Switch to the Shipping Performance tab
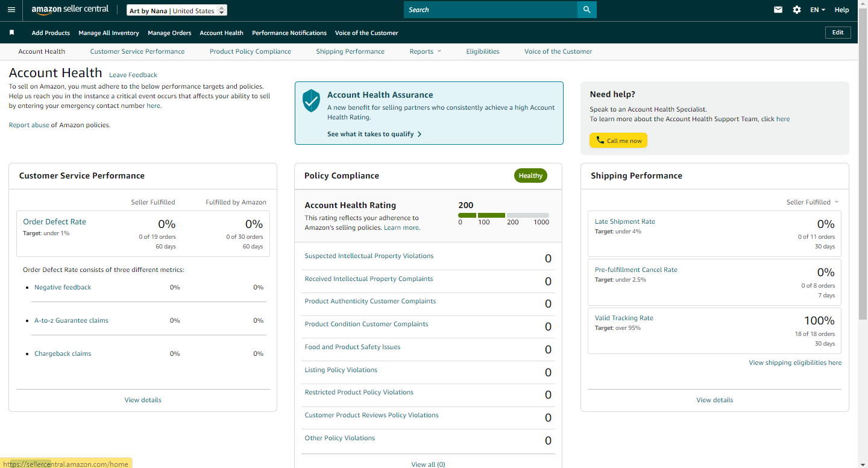This screenshot has height=468, width=868. [x=350, y=51]
